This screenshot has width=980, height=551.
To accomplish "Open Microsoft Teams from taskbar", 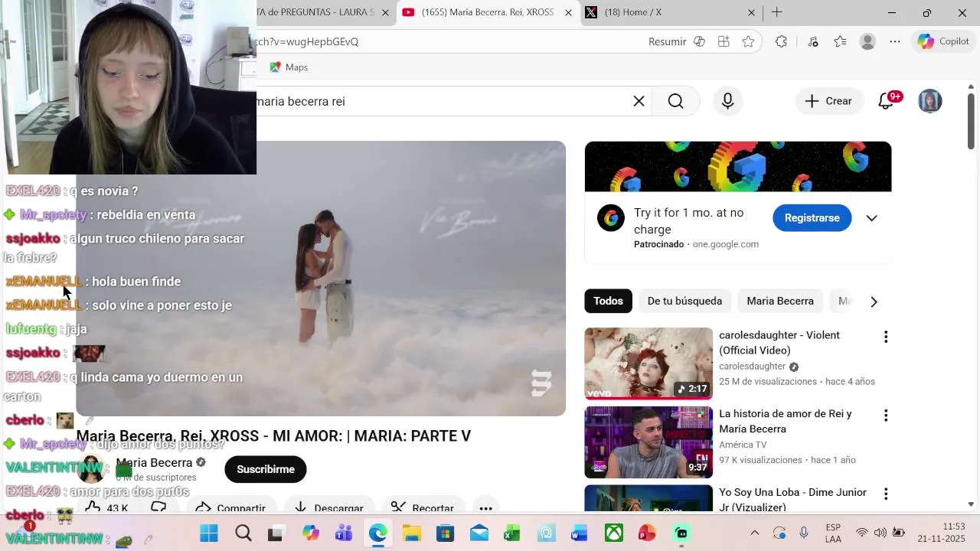I will pyautogui.click(x=344, y=533).
